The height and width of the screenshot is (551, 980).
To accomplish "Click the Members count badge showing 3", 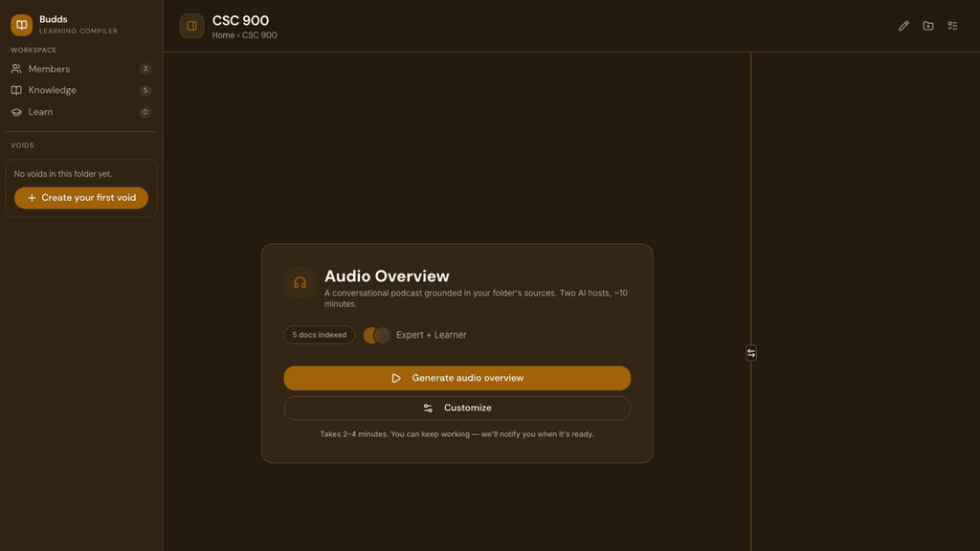I will click(145, 69).
